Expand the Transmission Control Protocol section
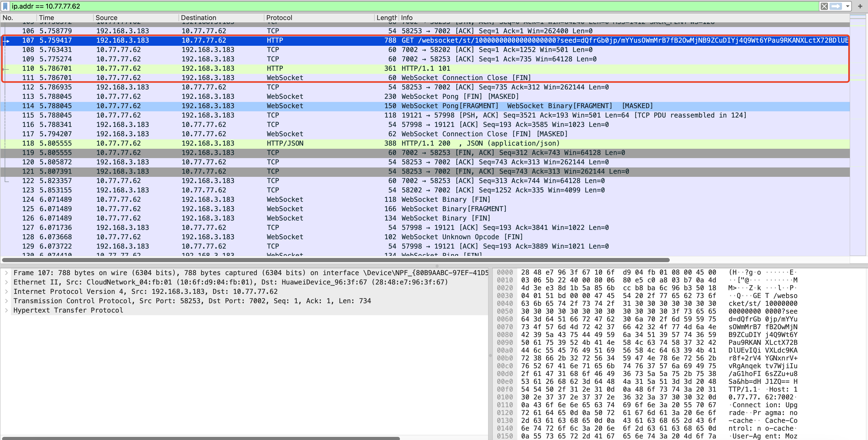Viewport: 868px width, 440px height. tap(7, 301)
